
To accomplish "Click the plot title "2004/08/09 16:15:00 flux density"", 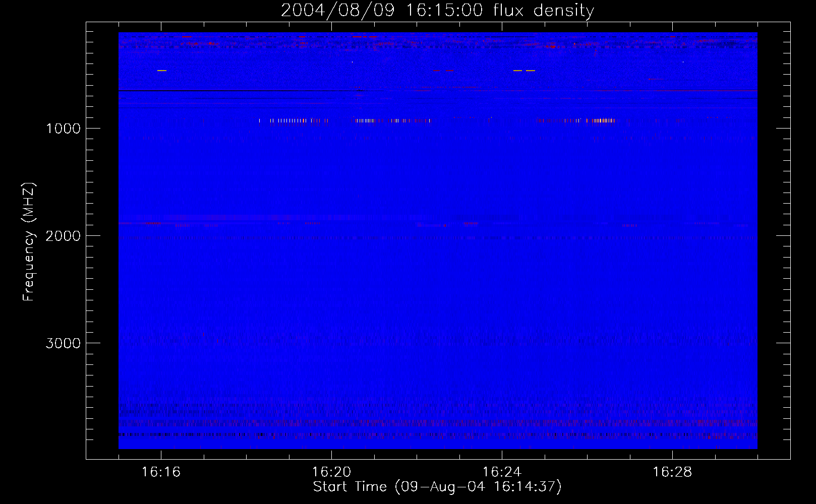I will coord(437,11).
